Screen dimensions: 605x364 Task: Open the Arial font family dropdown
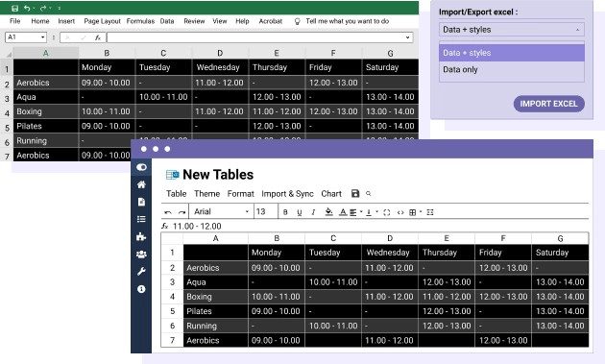click(221, 211)
